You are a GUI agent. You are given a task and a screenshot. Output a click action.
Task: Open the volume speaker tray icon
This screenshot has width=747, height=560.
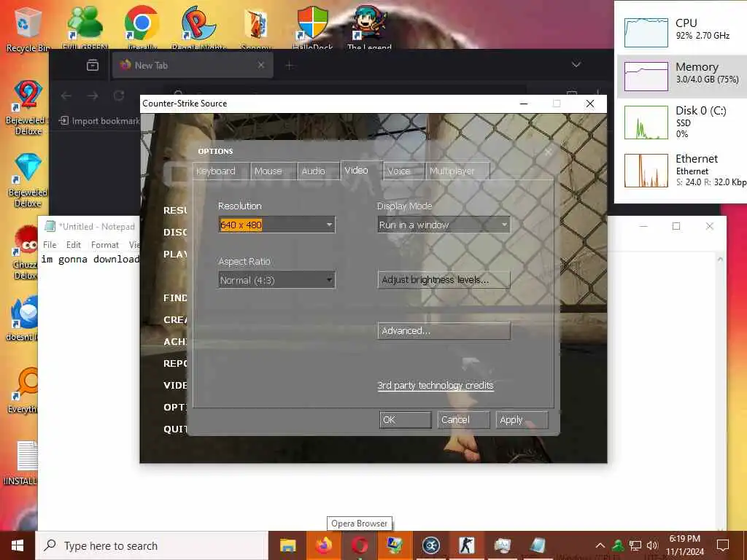[x=652, y=545]
